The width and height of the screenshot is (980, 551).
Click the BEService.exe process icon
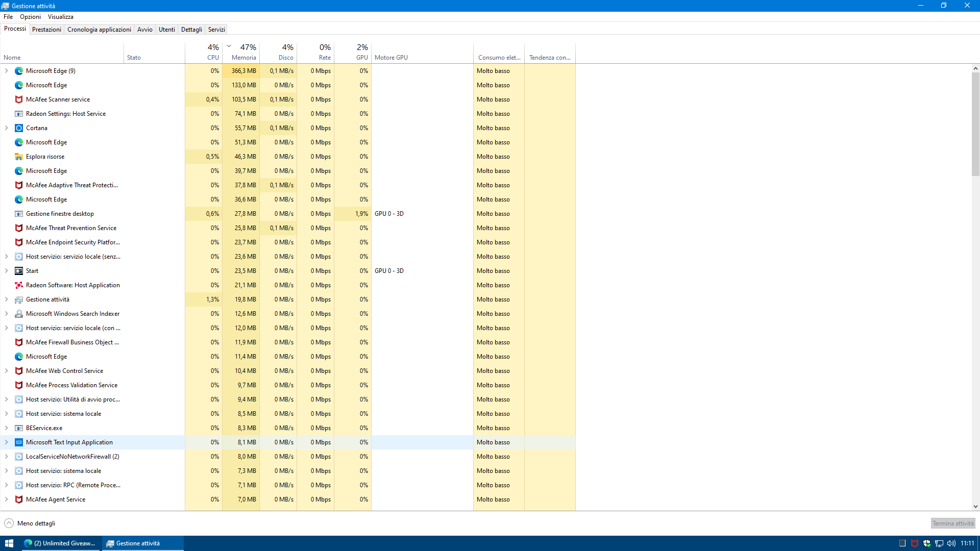pos(19,428)
